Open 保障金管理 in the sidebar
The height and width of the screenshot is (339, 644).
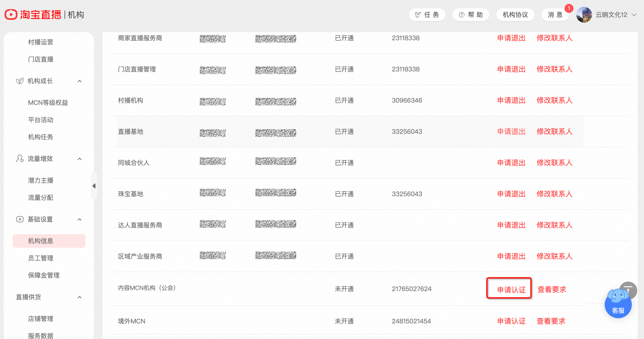click(x=44, y=275)
